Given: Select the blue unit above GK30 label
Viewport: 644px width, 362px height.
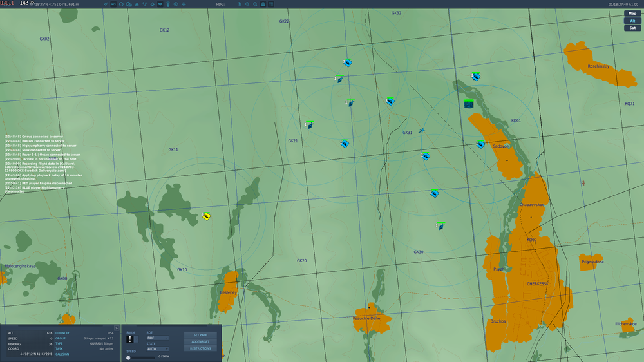Looking at the screenshot, I should [440, 226].
